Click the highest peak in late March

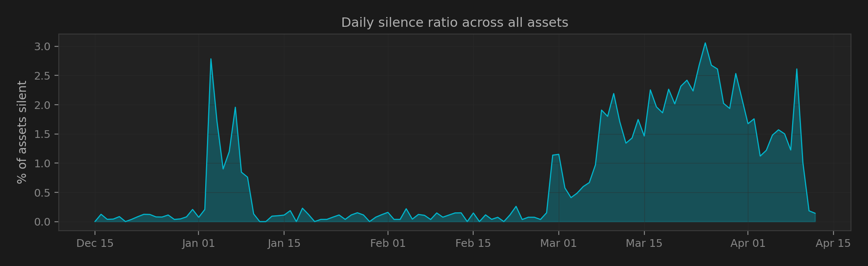(x=705, y=43)
